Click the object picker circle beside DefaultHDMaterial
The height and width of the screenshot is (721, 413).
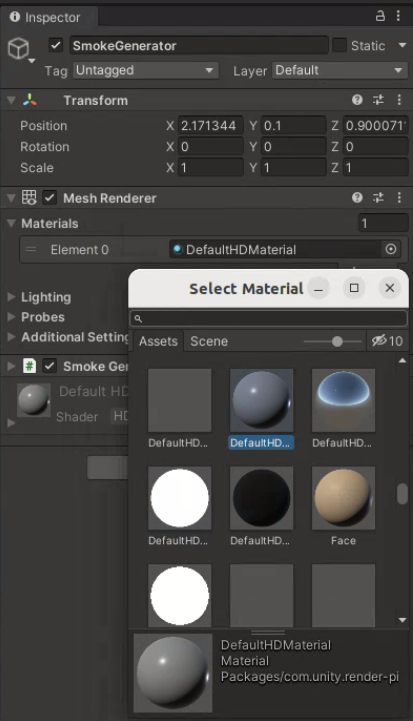[x=390, y=249]
